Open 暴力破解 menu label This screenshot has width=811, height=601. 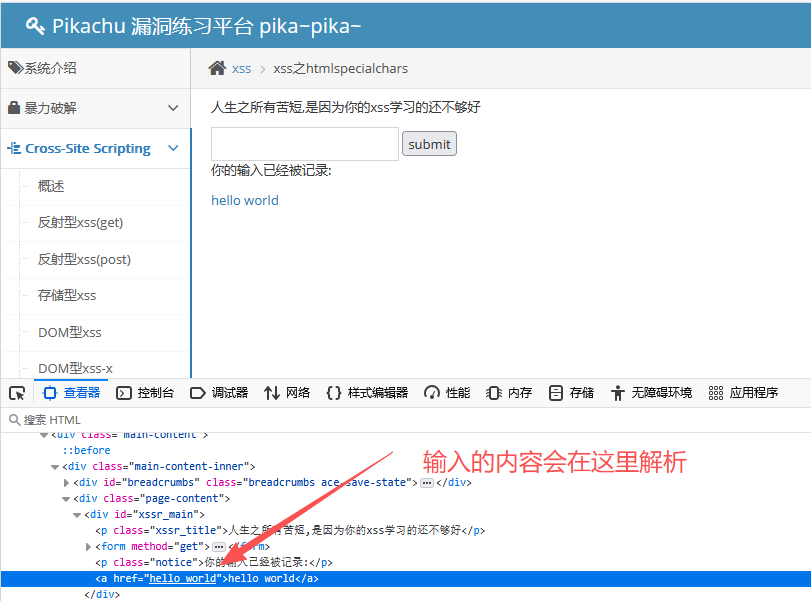(51, 108)
